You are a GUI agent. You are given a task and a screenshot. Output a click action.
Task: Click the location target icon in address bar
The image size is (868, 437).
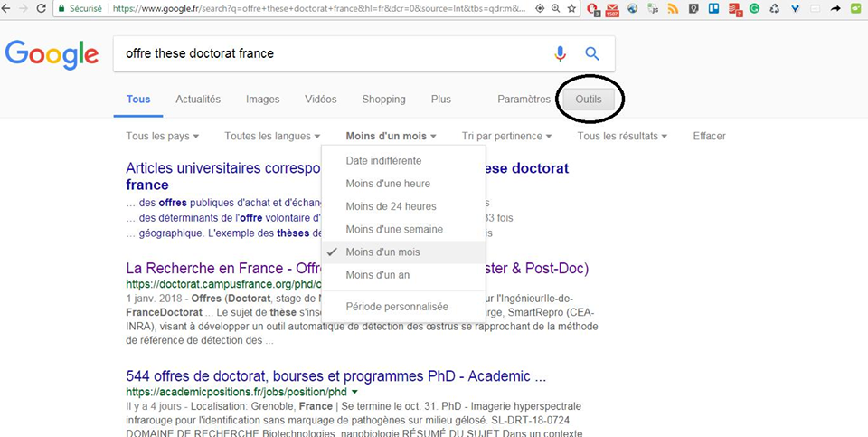[540, 8]
